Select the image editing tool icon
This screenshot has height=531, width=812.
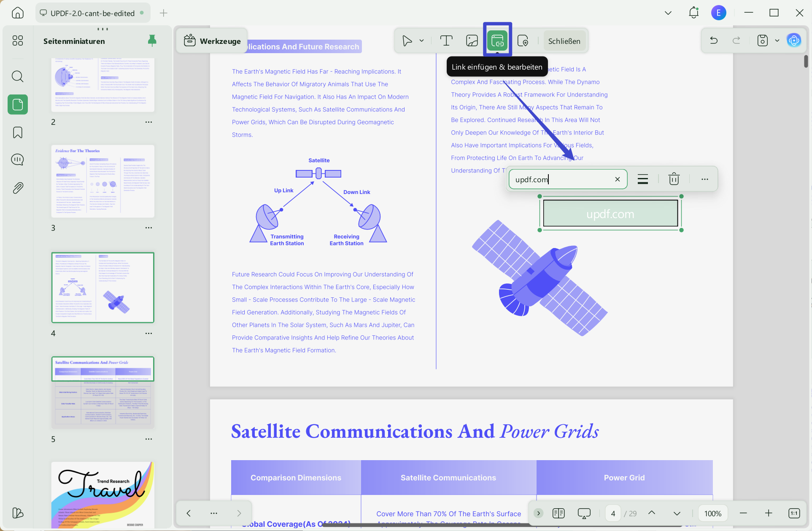(472, 41)
